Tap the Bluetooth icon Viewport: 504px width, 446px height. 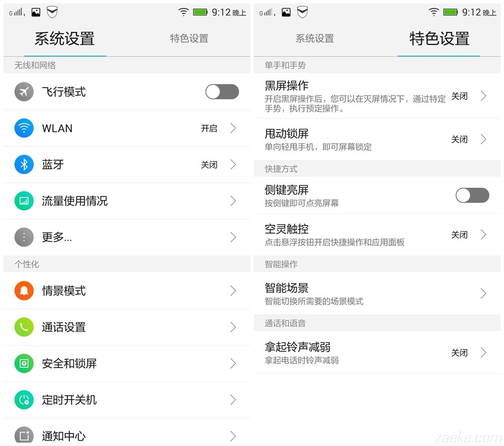24,164
